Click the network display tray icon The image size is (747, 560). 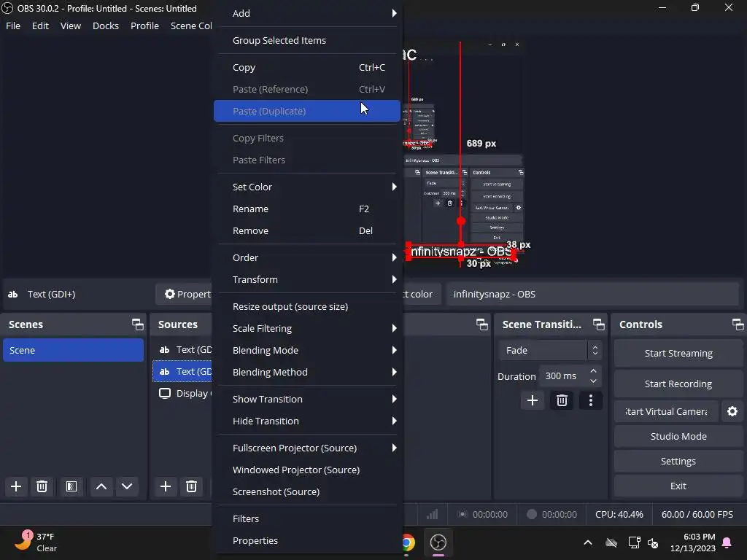pos(634,542)
